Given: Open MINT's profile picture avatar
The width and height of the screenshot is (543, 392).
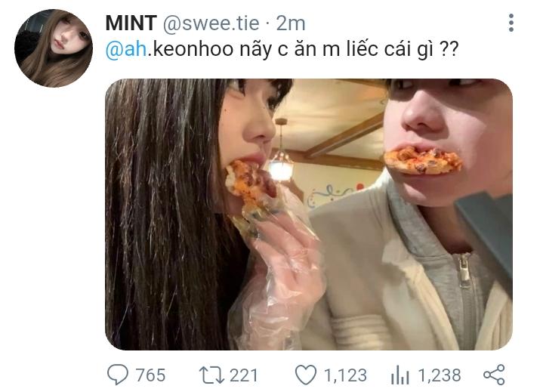Looking at the screenshot, I should [52, 47].
